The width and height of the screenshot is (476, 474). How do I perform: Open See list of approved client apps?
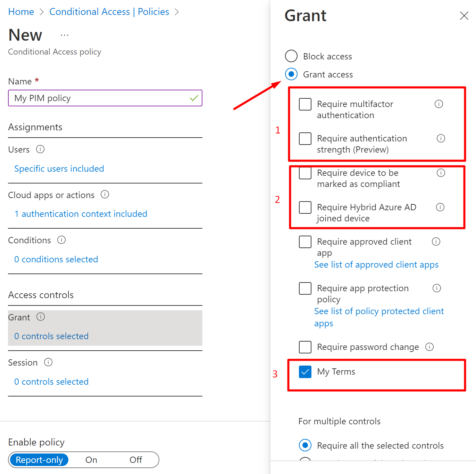pyautogui.click(x=376, y=265)
